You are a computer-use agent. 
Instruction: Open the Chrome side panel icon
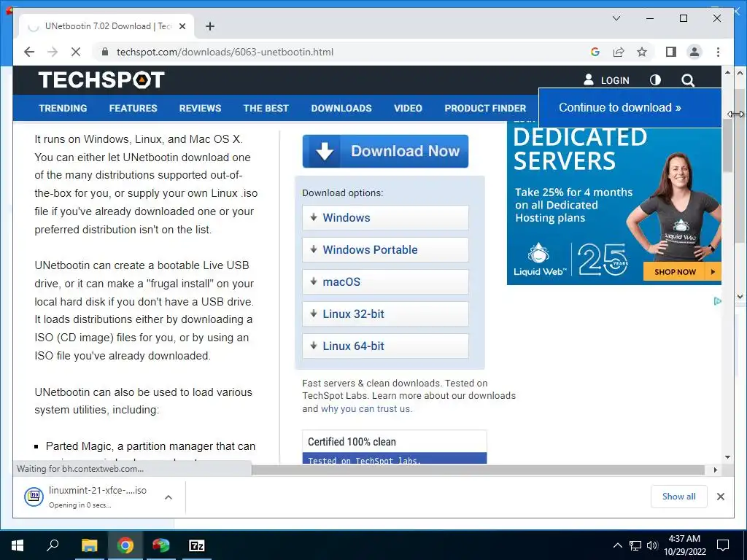click(671, 52)
